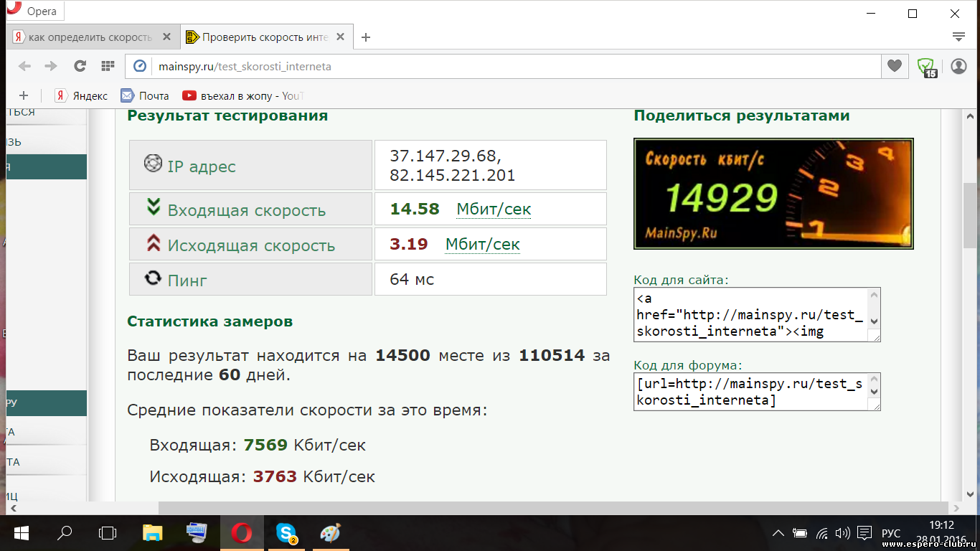Open Skype from taskbar
Image resolution: width=980 pixels, height=551 pixels.
pos(287,533)
